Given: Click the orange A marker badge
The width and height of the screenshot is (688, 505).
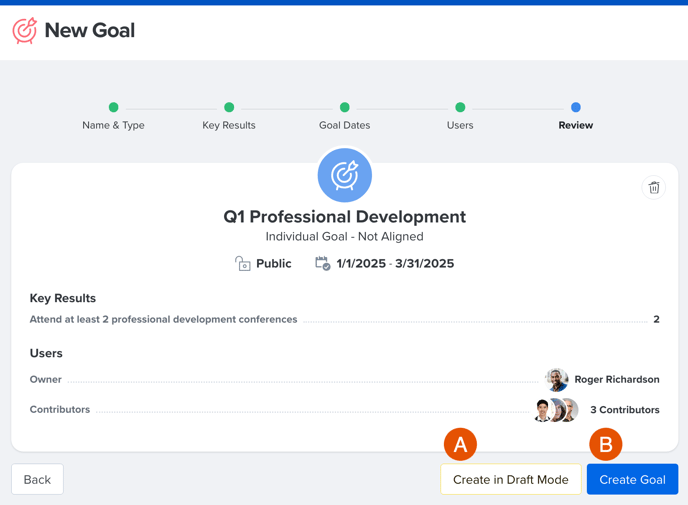Looking at the screenshot, I should pos(460,444).
